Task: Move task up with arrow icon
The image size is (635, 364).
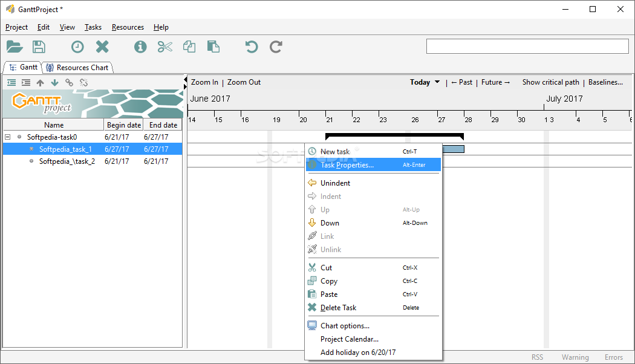Action: pyautogui.click(x=40, y=83)
